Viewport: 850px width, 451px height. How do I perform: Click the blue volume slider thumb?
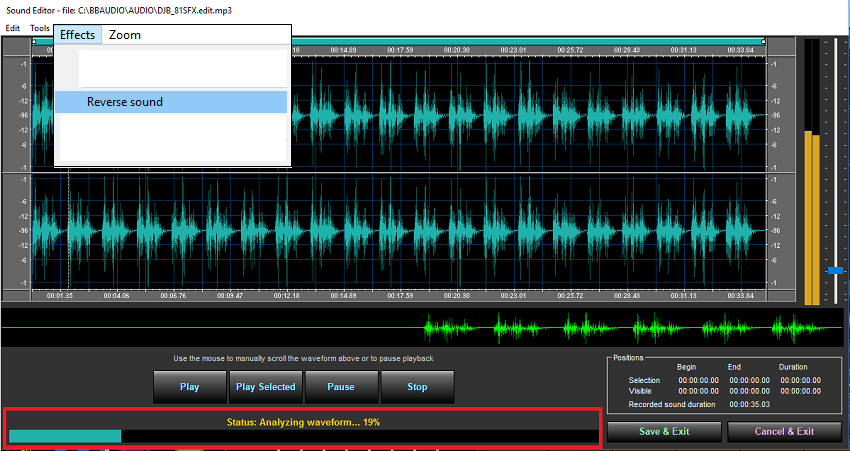point(835,270)
